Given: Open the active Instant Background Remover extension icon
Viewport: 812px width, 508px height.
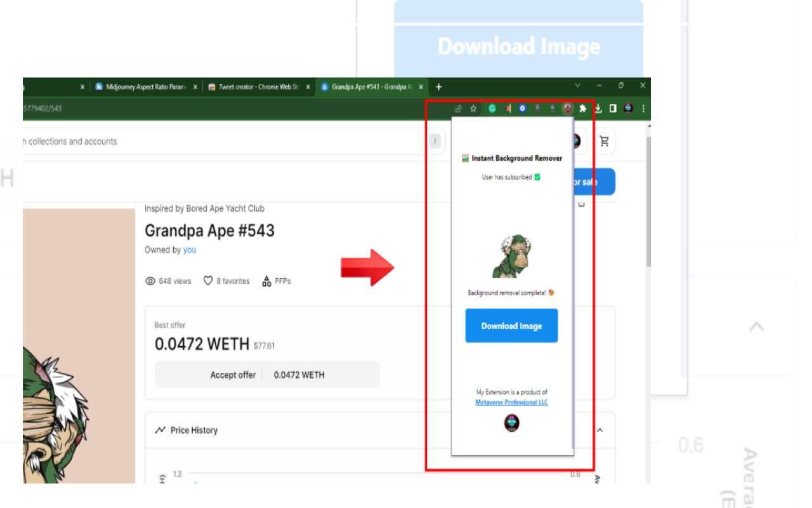Looking at the screenshot, I should click(568, 109).
